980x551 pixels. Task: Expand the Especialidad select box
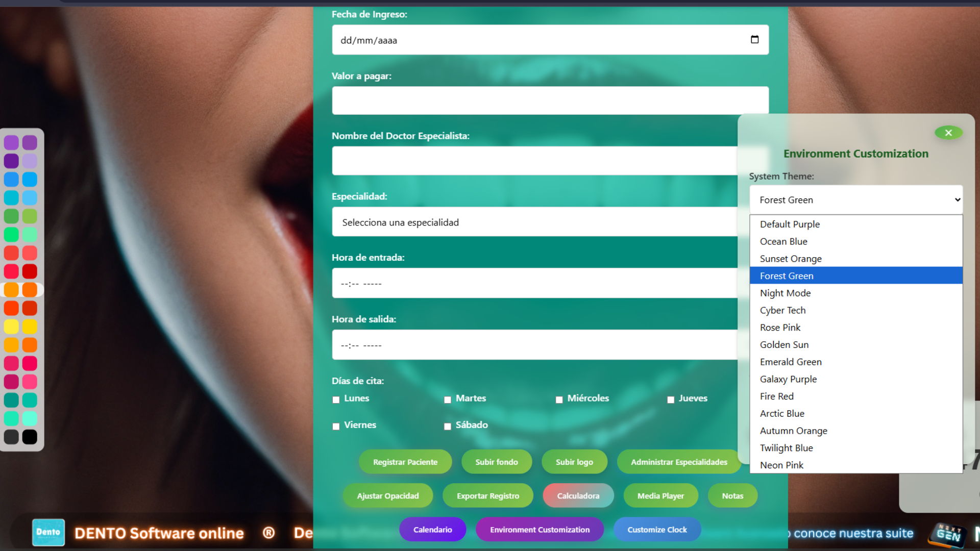534,222
